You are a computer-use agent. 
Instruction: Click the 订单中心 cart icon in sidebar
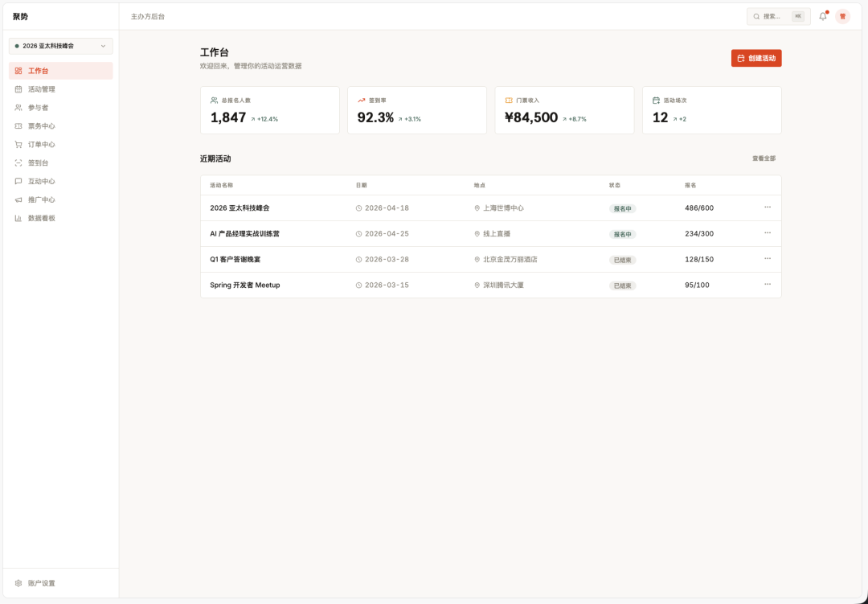click(18, 145)
